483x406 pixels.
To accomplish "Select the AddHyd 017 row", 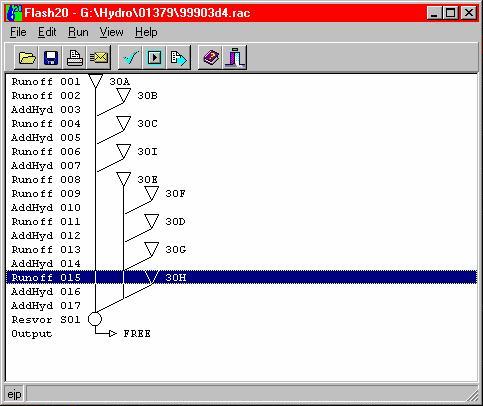I will click(242, 305).
